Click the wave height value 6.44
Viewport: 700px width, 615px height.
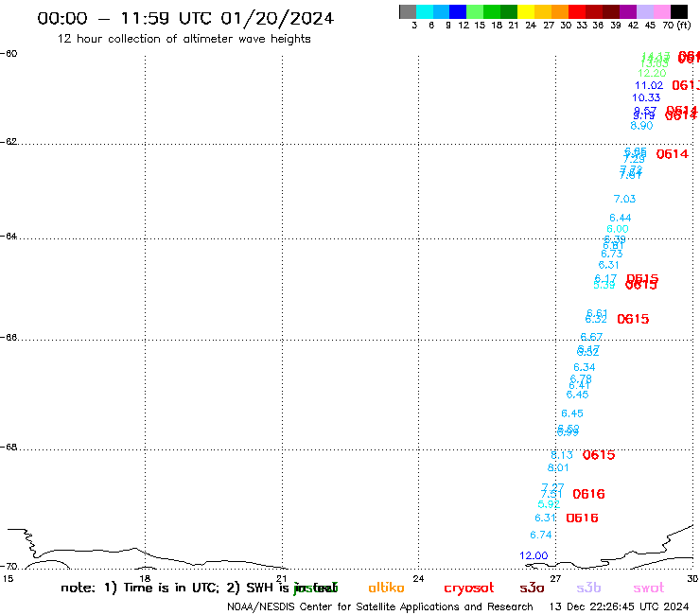coord(621,218)
